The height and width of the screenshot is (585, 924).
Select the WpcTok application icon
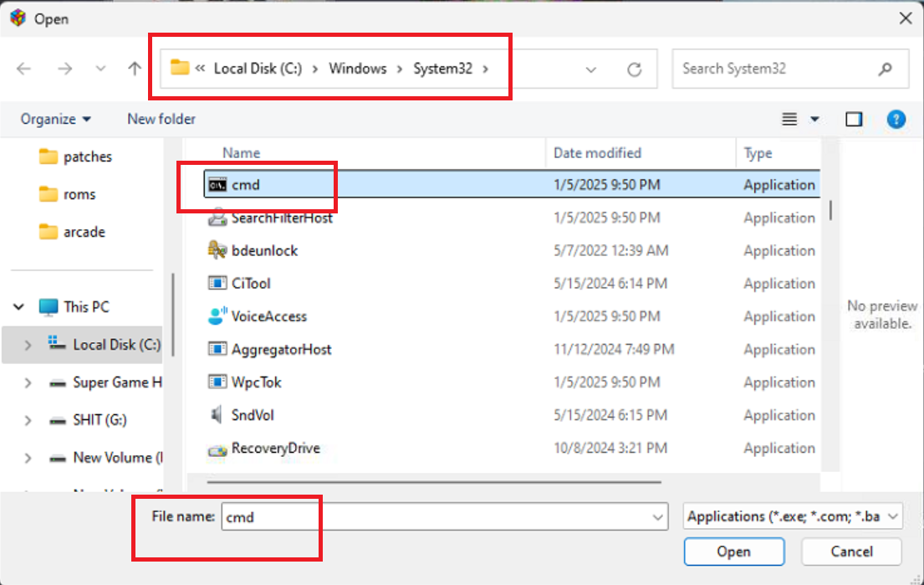(217, 382)
